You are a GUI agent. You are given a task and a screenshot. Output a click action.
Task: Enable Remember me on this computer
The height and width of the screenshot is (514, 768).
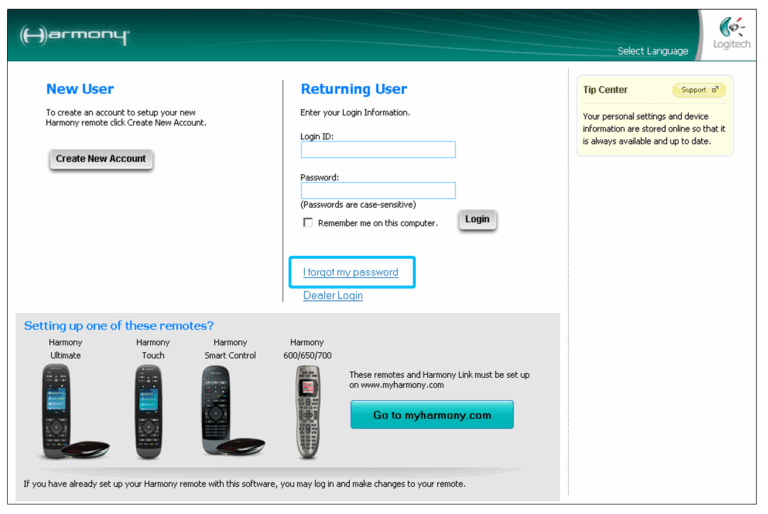[308, 222]
